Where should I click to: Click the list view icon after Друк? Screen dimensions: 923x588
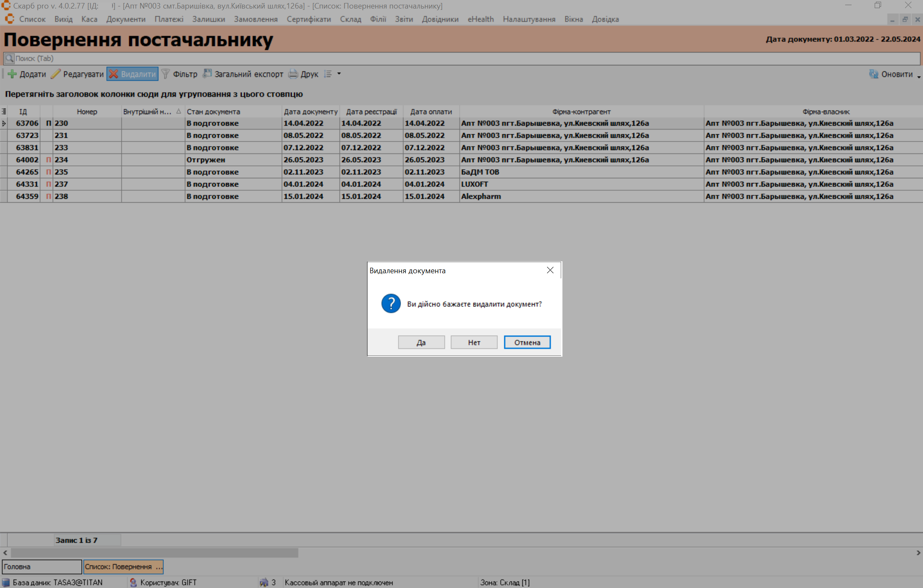(328, 74)
